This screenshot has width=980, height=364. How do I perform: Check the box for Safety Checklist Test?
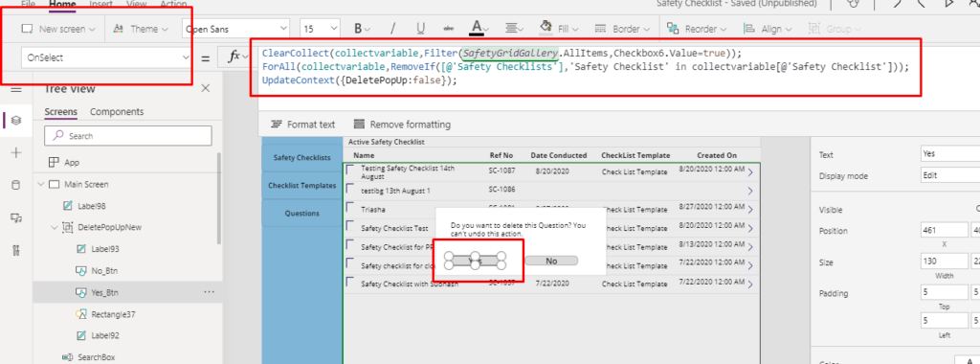pyautogui.click(x=350, y=226)
